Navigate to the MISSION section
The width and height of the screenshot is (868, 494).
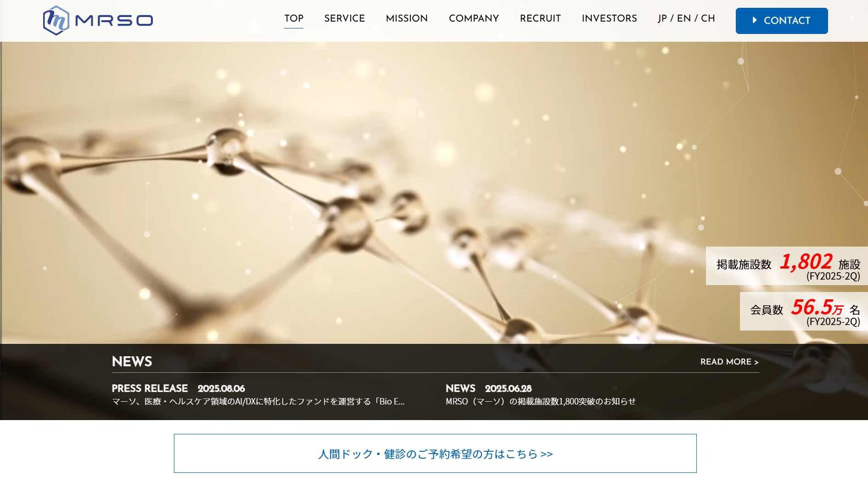pyautogui.click(x=407, y=18)
